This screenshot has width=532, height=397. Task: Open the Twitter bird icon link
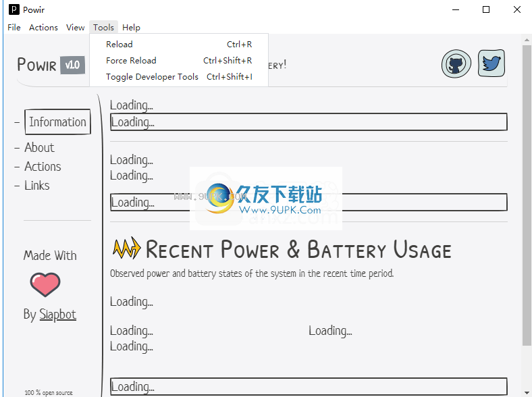tap(491, 63)
